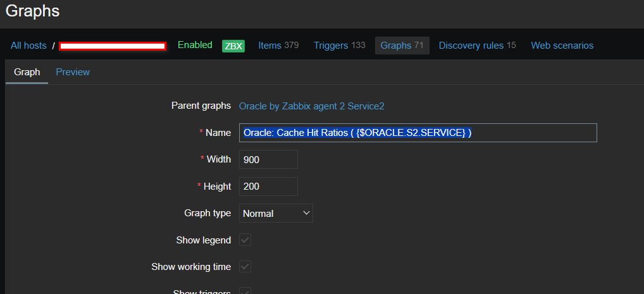Toggle the Show working time checkbox

click(245, 267)
